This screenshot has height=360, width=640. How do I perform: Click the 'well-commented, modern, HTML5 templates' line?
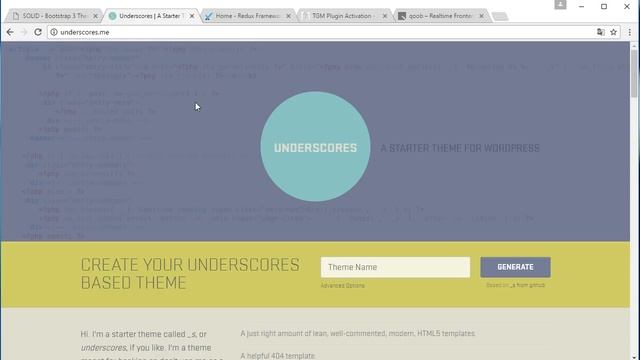click(x=358, y=333)
